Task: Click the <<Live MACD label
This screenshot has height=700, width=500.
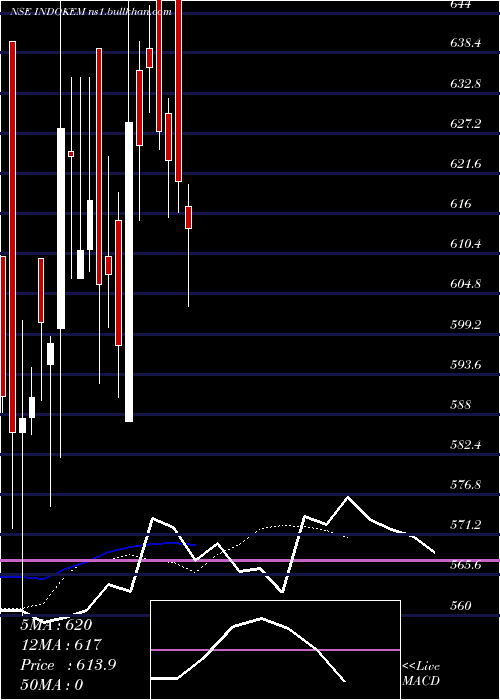Action: [421, 674]
